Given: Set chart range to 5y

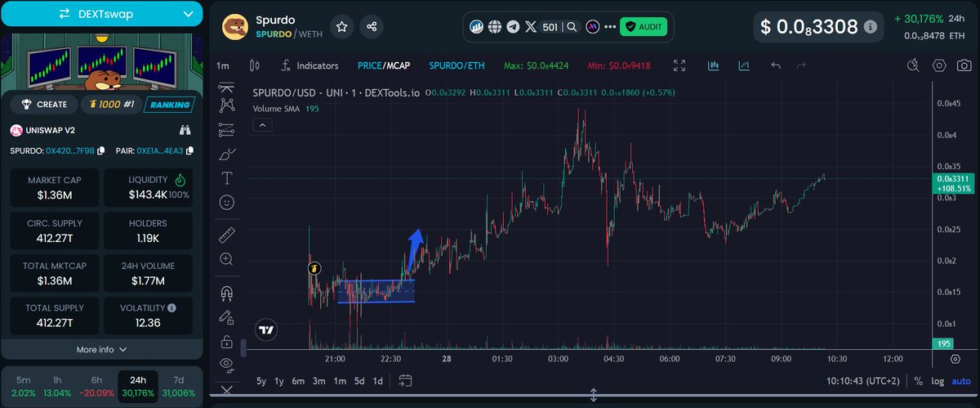Looking at the screenshot, I should pyautogui.click(x=261, y=381).
